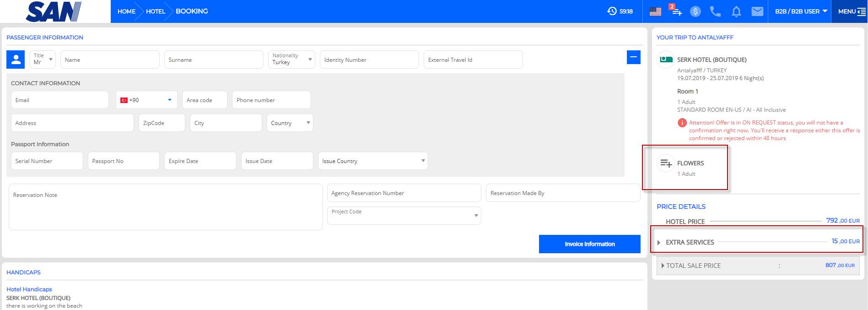Screen dimensions: 868x310
Task: Open the notifications bell
Action: [736, 11]
